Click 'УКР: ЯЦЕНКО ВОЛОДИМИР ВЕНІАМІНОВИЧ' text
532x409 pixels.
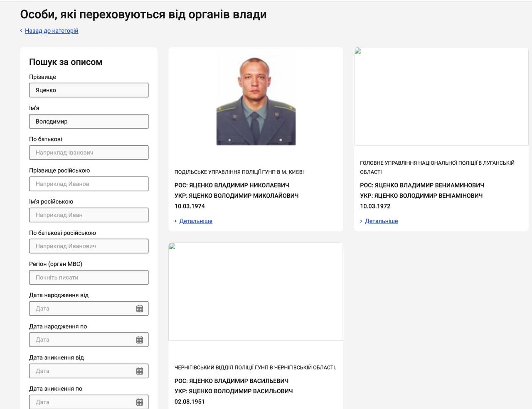coord(421,196)
